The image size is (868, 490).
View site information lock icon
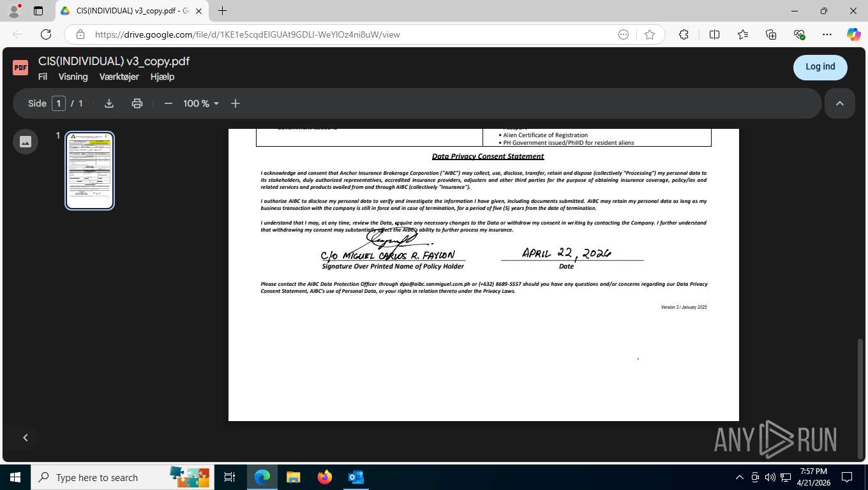point(80,34)
